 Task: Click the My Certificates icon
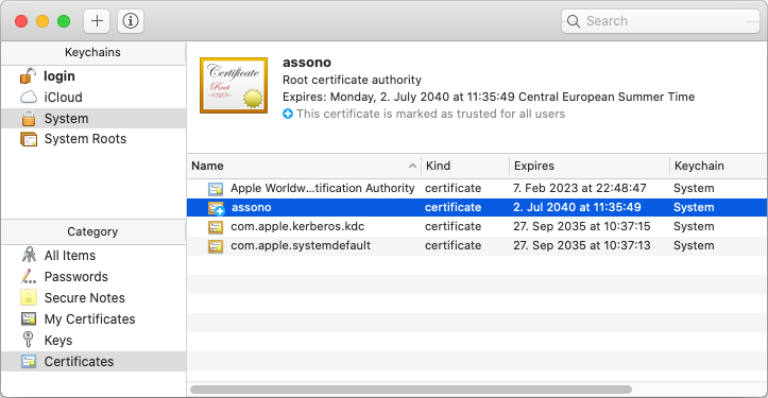(x=28, y=319)
